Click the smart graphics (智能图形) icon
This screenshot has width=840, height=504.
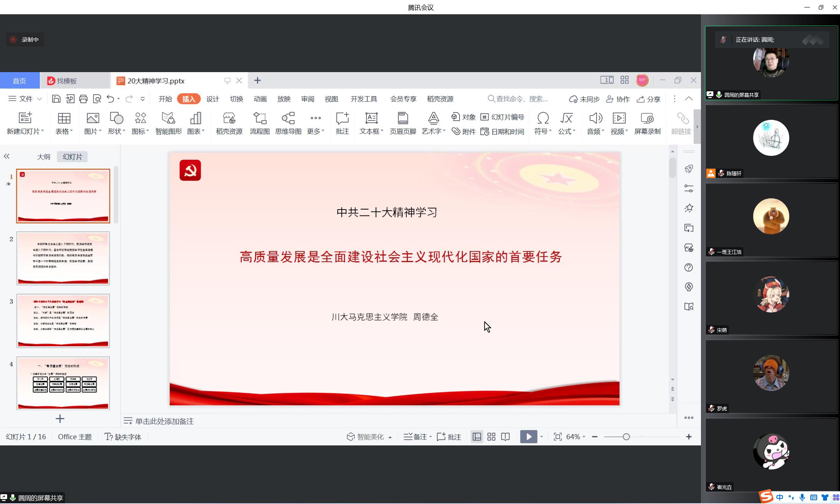[x=168, y=119]
